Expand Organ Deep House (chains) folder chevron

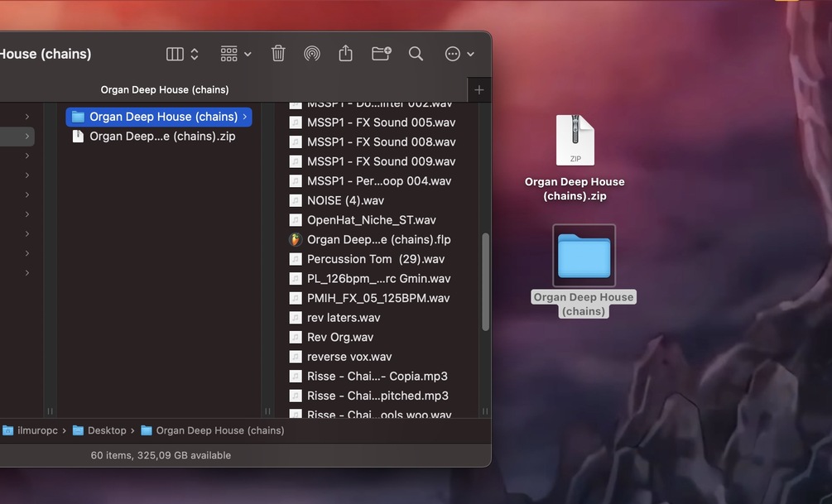click(x=244, y=117)
